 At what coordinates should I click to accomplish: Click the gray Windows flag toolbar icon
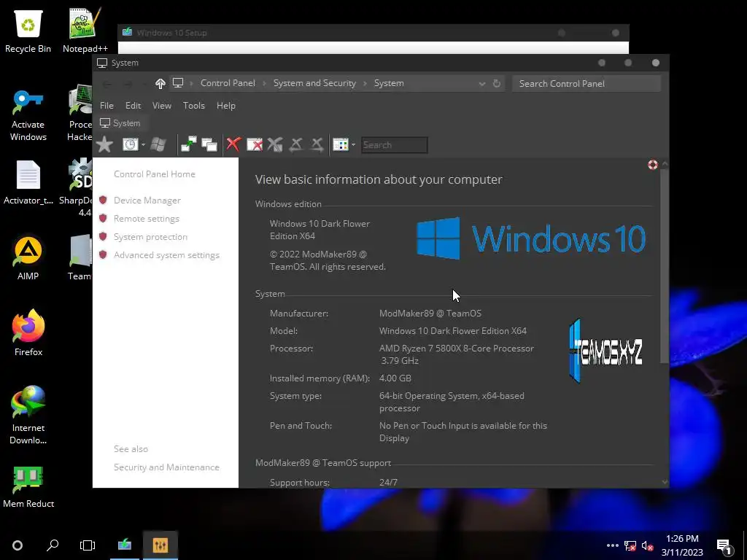pyautogui.click(x=158, y=144)
